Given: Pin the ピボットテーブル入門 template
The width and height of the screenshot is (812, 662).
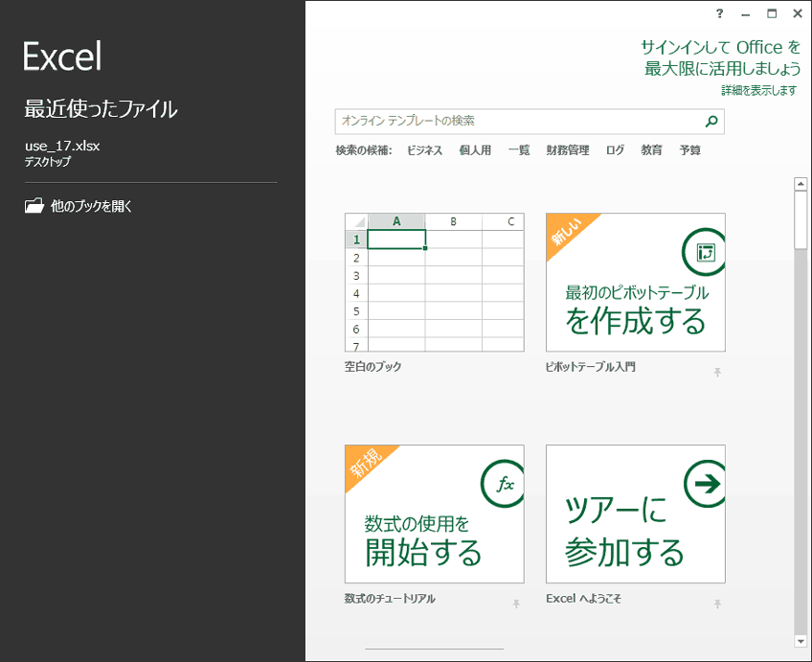Looking at the screenshot, I should [717, 372].
